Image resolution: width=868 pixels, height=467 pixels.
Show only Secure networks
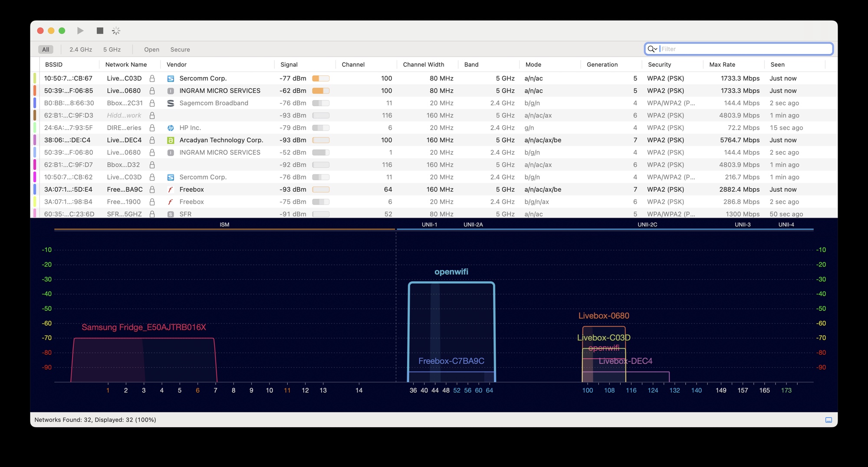click(180, 49)
